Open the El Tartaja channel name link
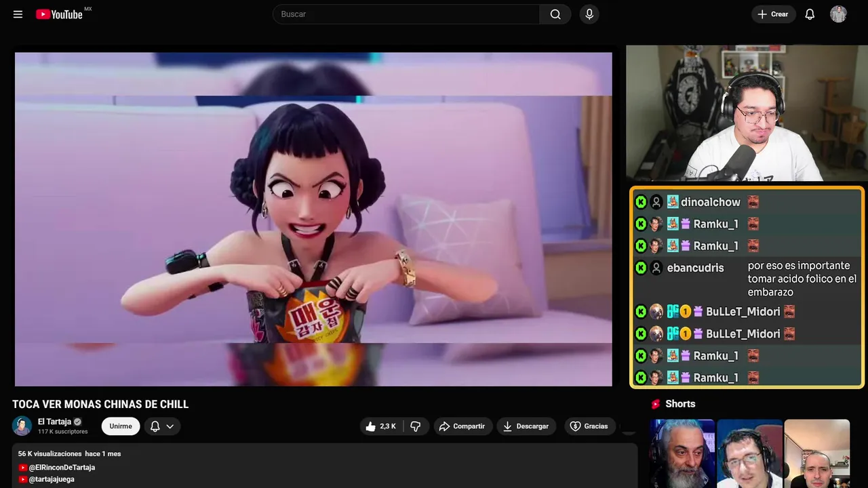Image resolution: width=868 pixels, height=488 pixels. pyautogui.click(x=54, y=422)
